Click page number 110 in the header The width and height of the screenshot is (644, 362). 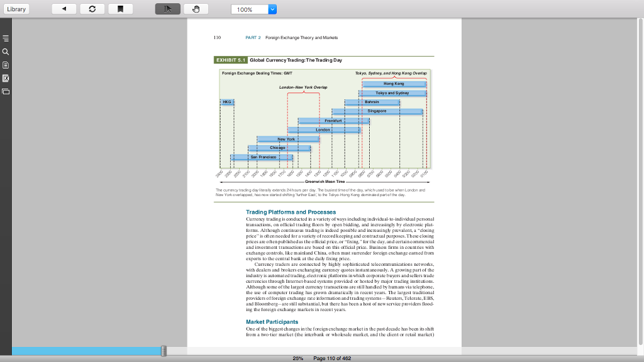tap(217, 38)
